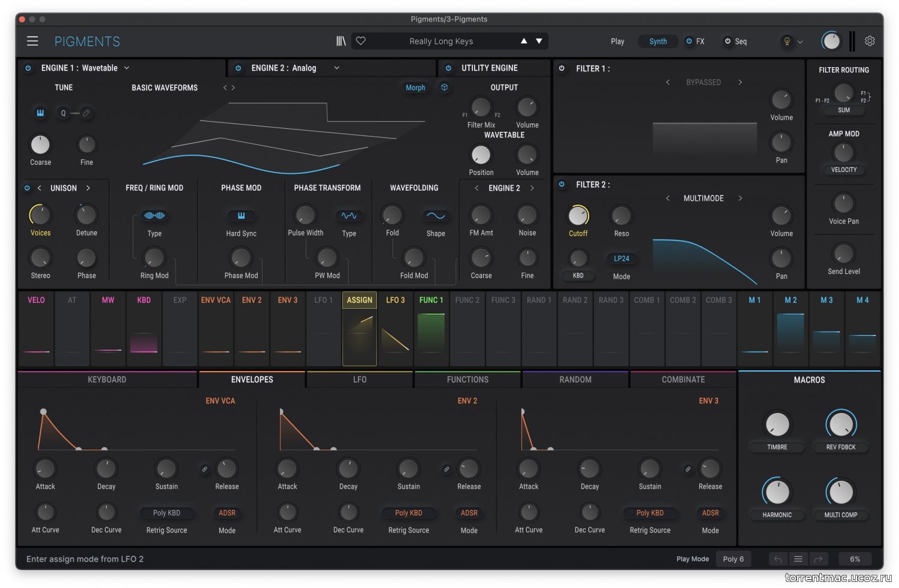Switch to the LFO tab
899x588 pixels.
pyautogui.click(x=360, y=379)
